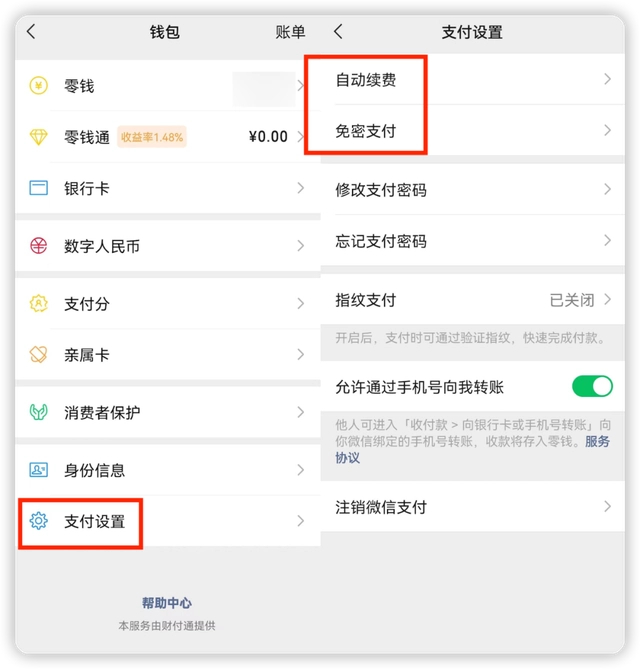Select 注销微信支付 option

381,507
